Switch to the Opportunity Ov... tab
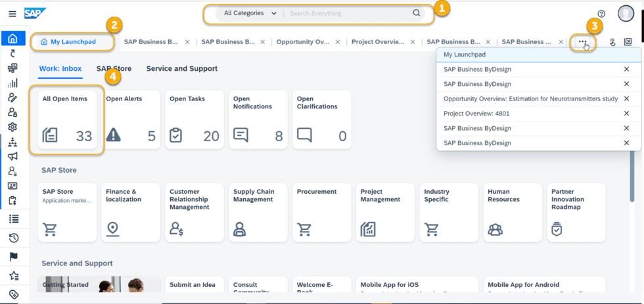Viewport: 644px width, 304px height. (303, 42)
